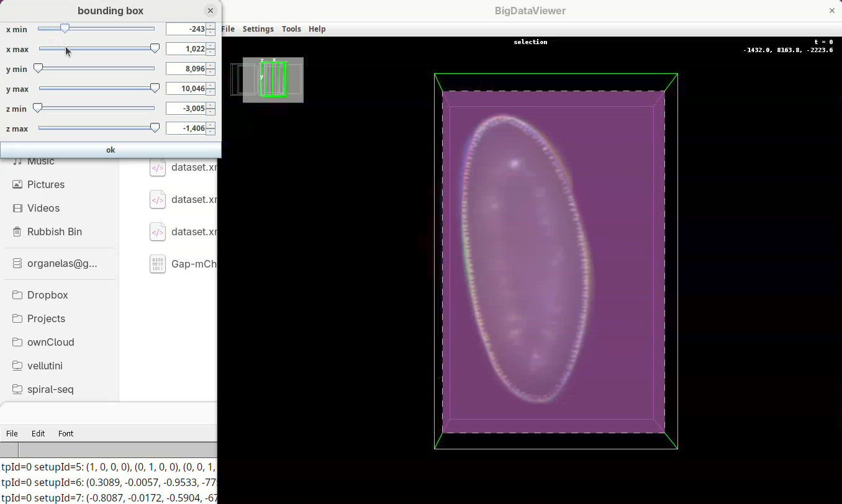The image size is (842, 504).
Task: Open the Pictures folder in sidebar
Action: [45, 184]
